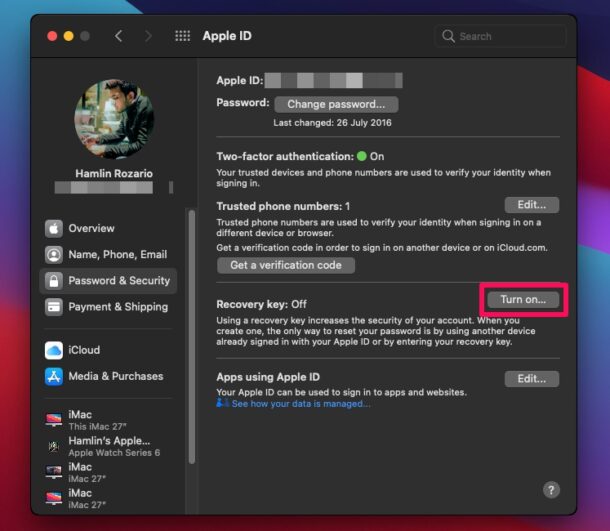Image resolution: width=610 pixels, height=531 pixels.
Task: Click the Search input field
Action: [x=500, y=36]
